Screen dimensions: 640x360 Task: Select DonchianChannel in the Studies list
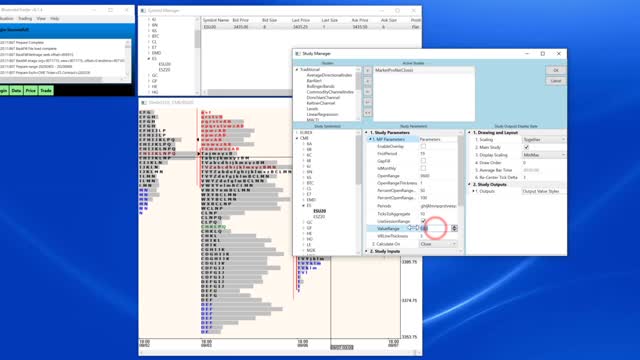point(323,98)
